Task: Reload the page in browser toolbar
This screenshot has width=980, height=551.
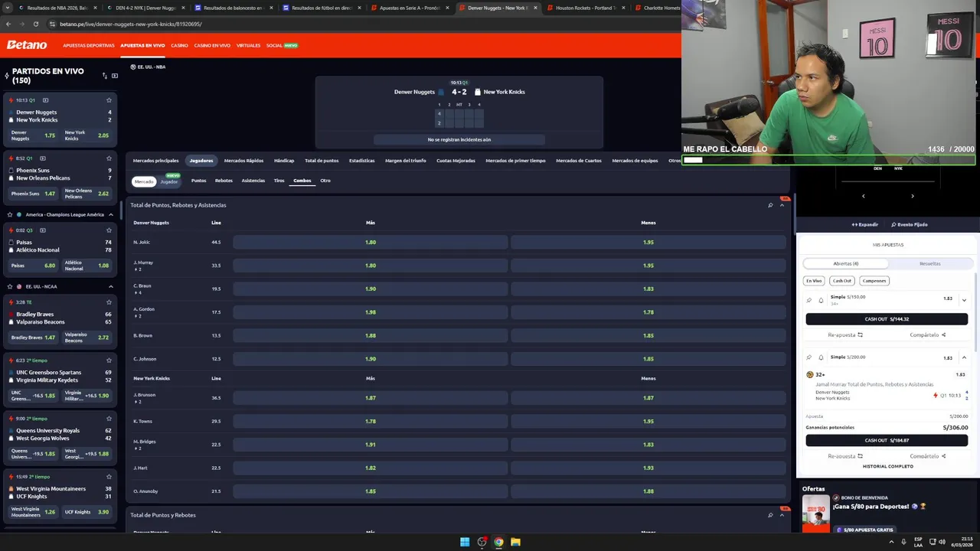Action: [35, 24]
